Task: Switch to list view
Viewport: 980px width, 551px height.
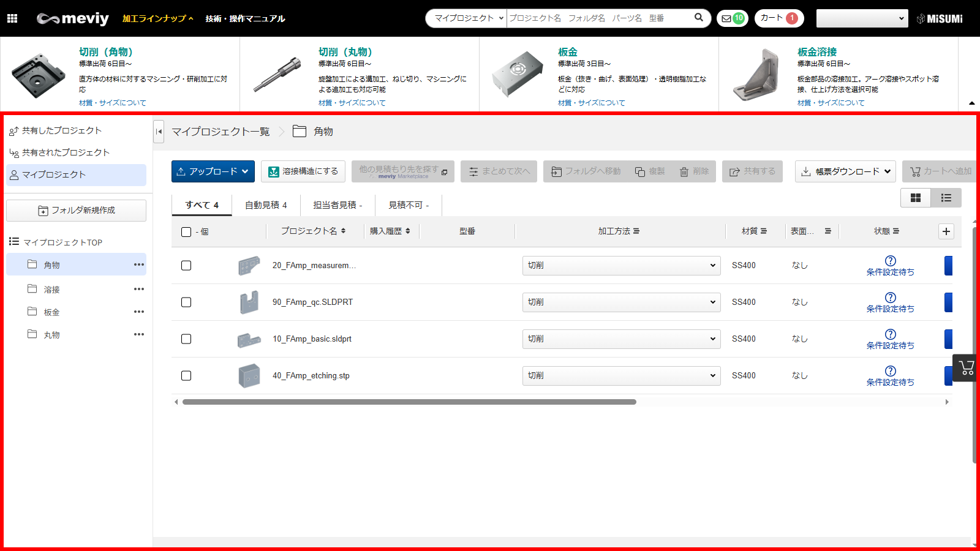Action: coord(946,198)
